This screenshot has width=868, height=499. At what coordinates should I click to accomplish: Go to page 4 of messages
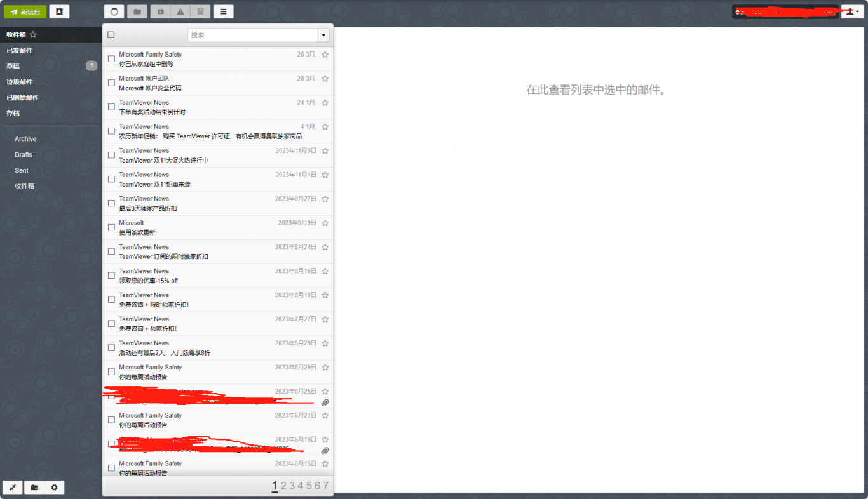(x=301, y=486)
